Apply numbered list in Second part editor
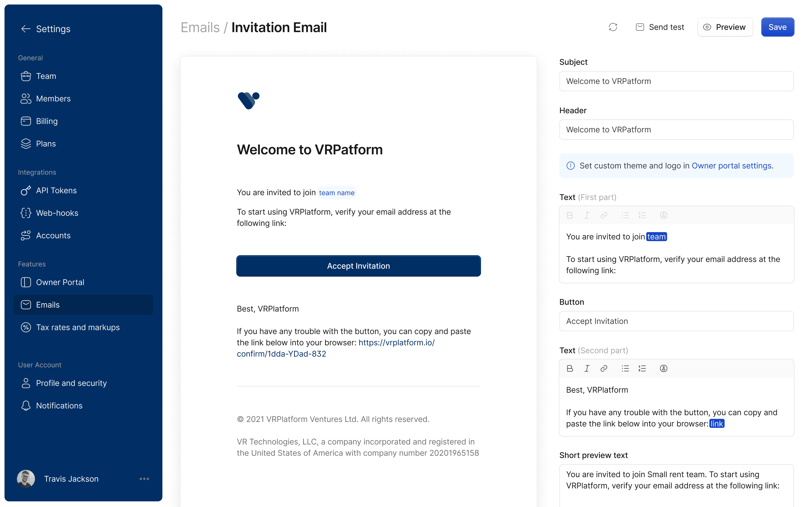The width and height of the screenshot is (812, 507). tap(642, 368)
